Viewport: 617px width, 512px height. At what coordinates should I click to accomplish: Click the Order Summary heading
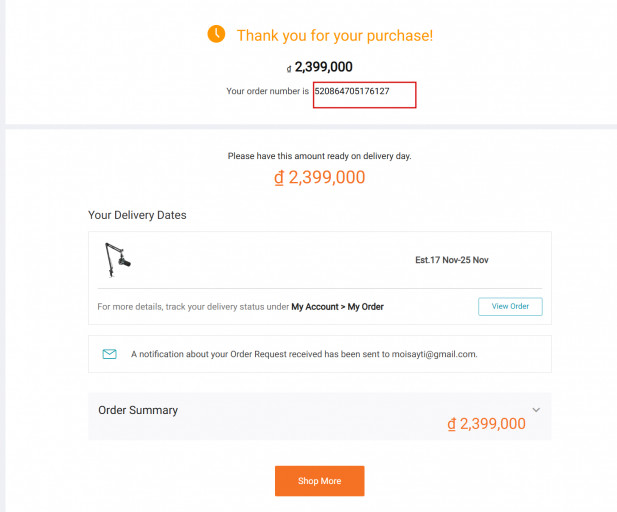[x=138, y=410]
